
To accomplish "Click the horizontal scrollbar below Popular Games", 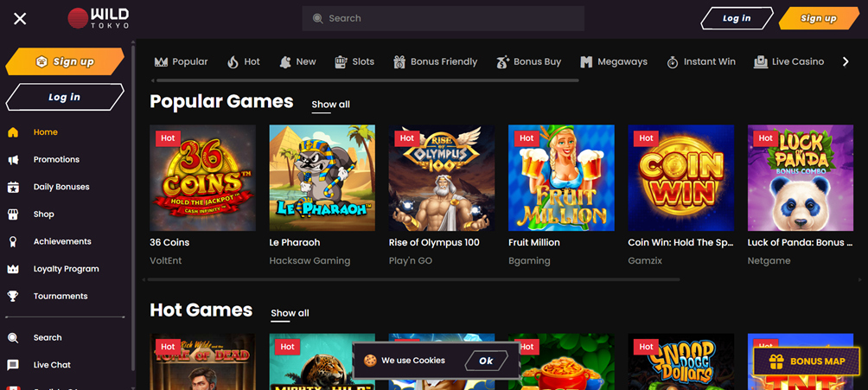I will click(x=415, y=279).
